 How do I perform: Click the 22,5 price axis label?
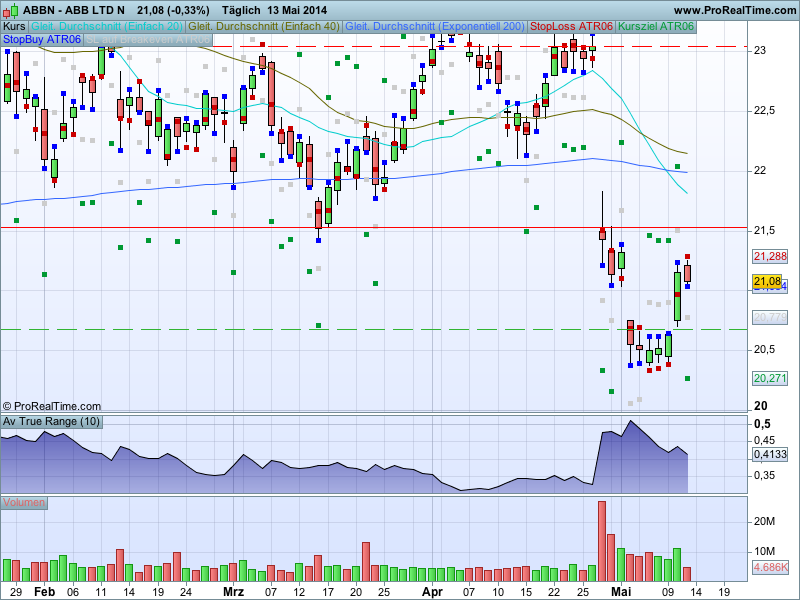764,111
